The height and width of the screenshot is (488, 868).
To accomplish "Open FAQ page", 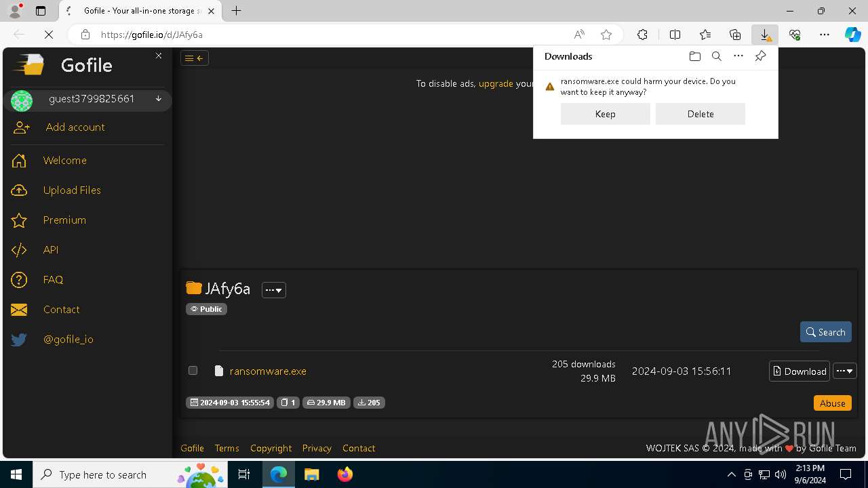I will pos(53,279).
